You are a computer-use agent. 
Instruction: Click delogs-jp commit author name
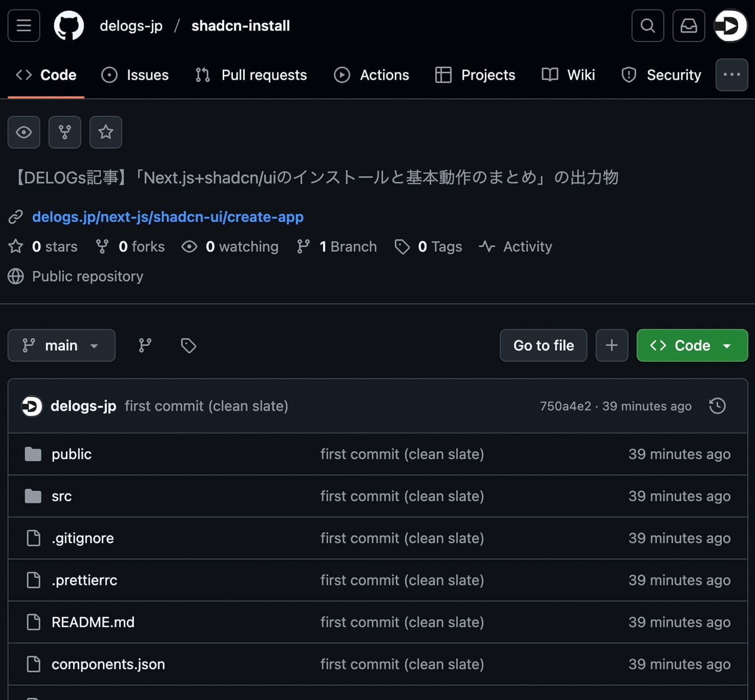(84, 406)
